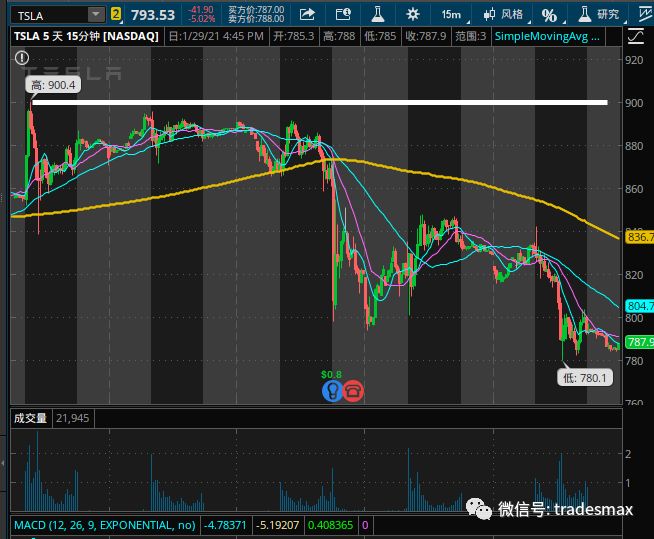Click the last price 793.53 readout
Viewport: 654px width, 539px height.
click(153, 15)
